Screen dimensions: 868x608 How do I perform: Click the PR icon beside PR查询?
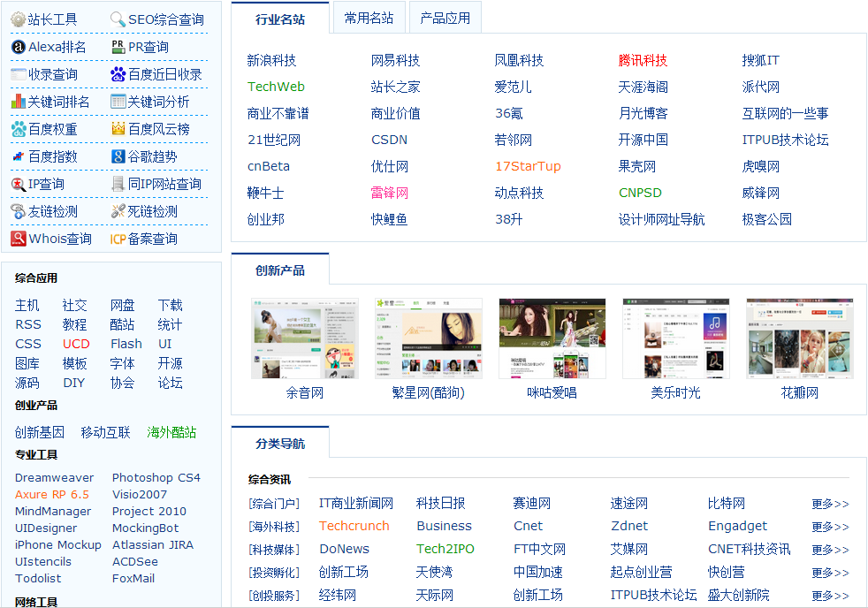[118, 47]
